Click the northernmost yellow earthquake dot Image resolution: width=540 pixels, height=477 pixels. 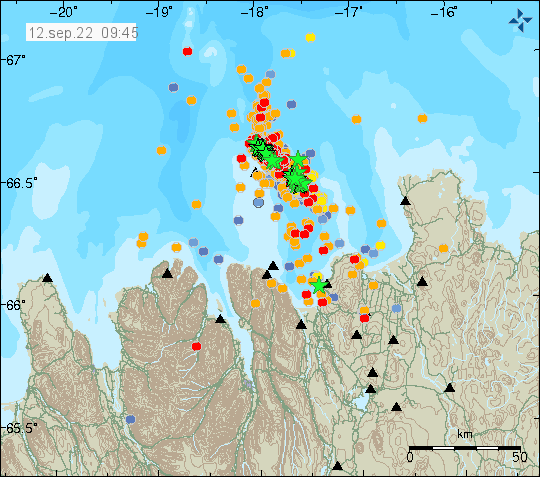tap(310, 37)
